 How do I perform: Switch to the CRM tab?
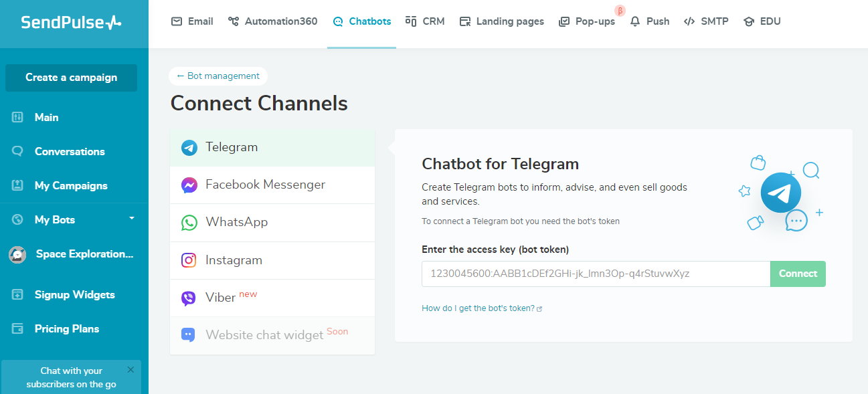pos(425,21)
